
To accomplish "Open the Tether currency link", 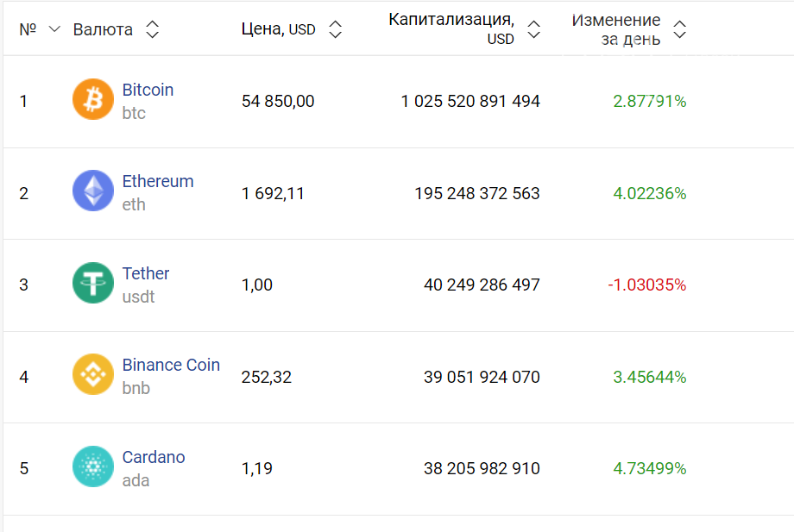I will coord(146,273).
